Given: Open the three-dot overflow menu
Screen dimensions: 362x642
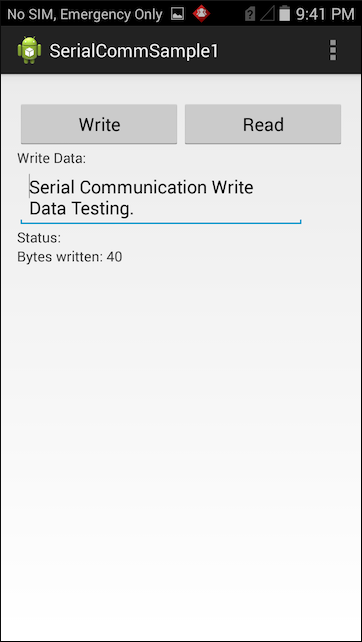Looking at the screenshot, I should tap(333, 50).
